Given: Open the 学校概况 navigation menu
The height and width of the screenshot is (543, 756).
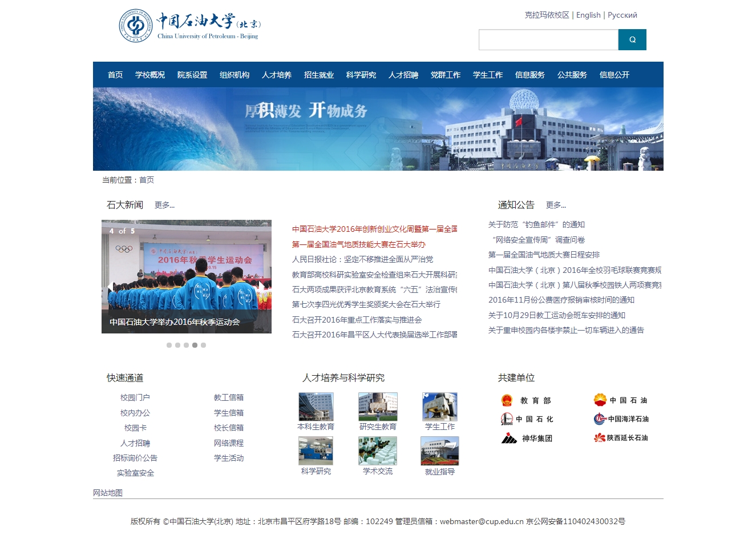Looking at the screenshot, I should [x=150, y=75].
